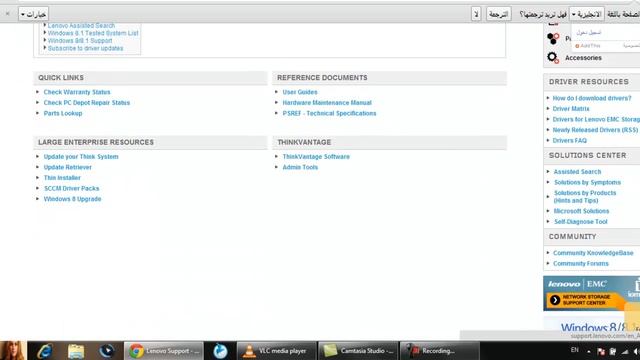Open Assisted Search under Solutions Center
Viewport: 640px width, 360px height.
(577, 172)
